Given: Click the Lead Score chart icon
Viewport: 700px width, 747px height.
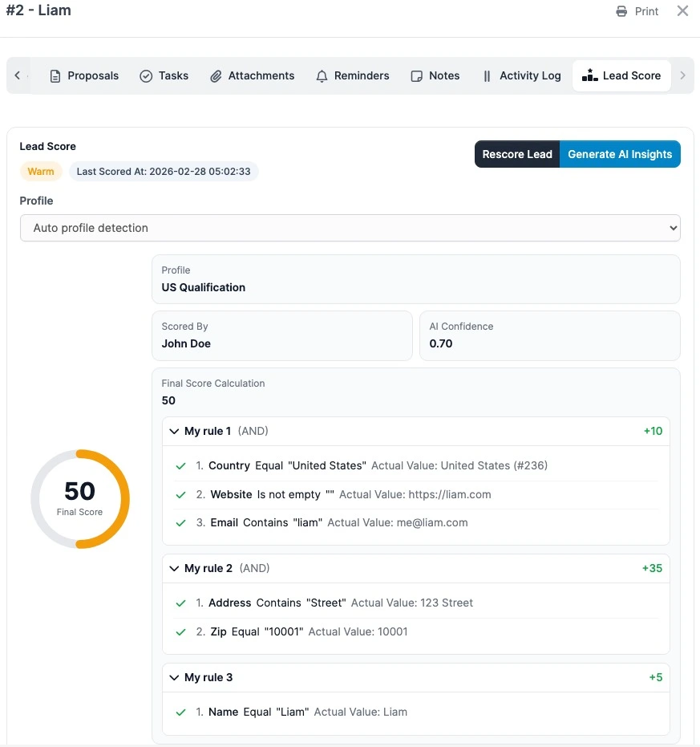Looking at the screenshot, I should coord(589,75).
